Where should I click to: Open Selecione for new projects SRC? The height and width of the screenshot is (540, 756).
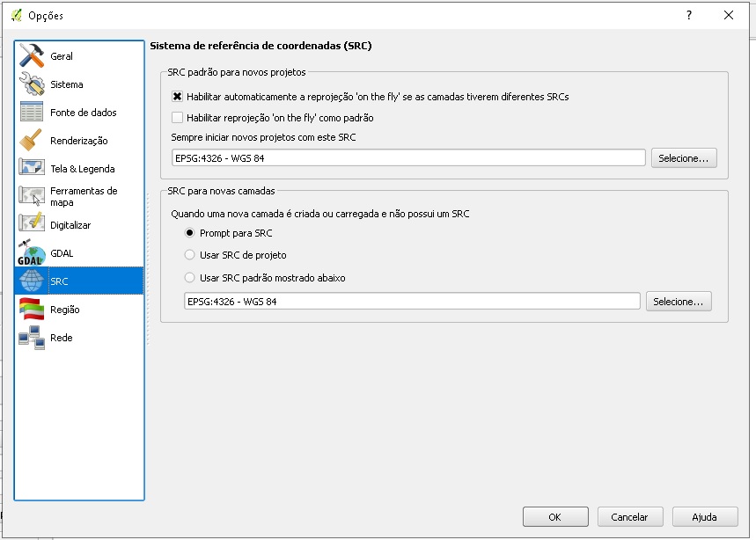[x=684, y=158]
